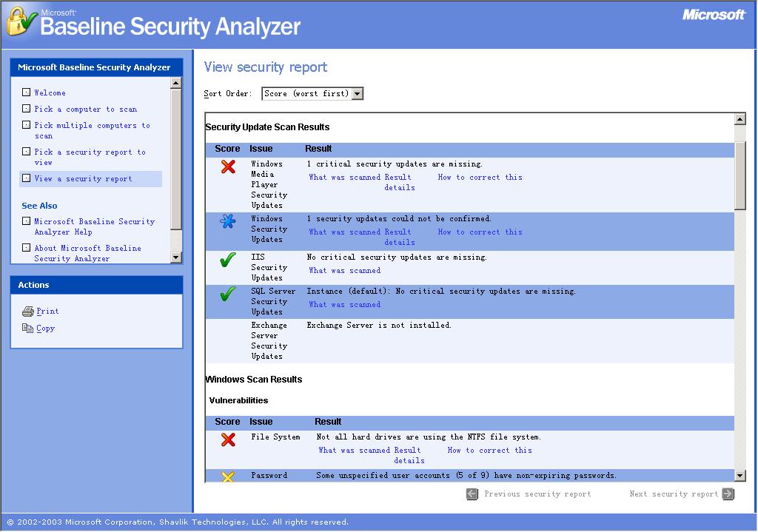758x532 pixels.
Task: Go to Pick a computer to scan
Action: click(86, 110)
